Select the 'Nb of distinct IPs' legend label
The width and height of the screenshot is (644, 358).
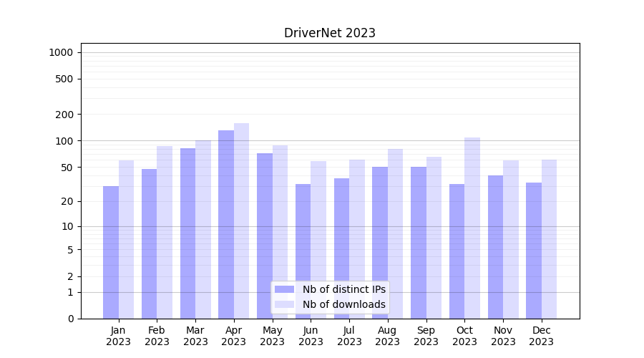click(x=343, y=289)
